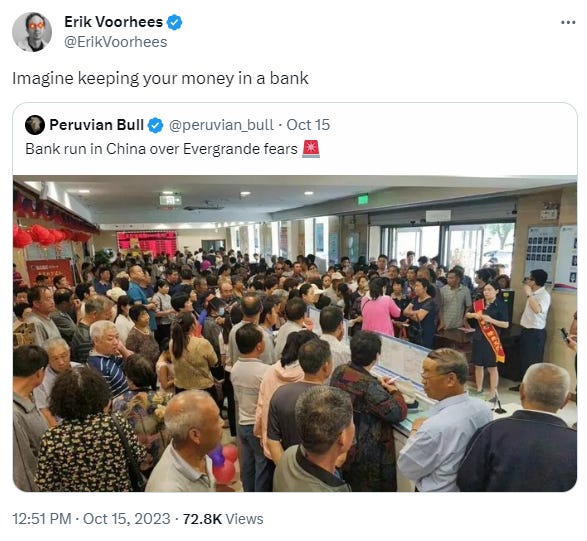Click 'Imagine keeping your money in a bank' text
The height and width of the screenshot is (541, 587).
click(x=160, y=79)
